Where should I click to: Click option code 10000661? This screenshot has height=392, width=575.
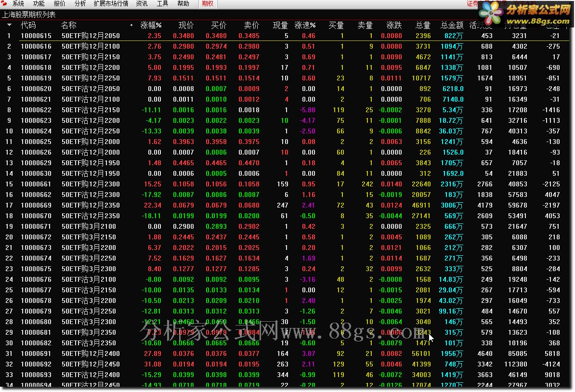point(36,184)
